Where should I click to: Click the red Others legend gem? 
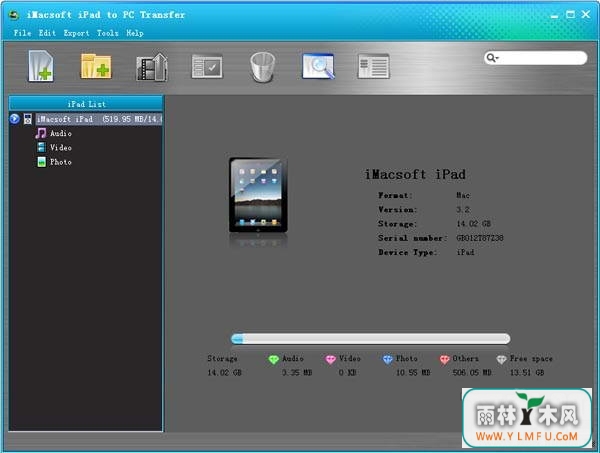click(x=444, y=359)
